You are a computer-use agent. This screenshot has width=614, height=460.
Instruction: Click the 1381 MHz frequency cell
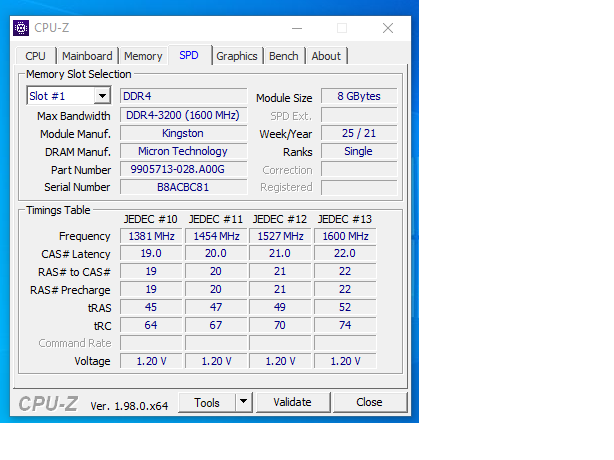151,236
